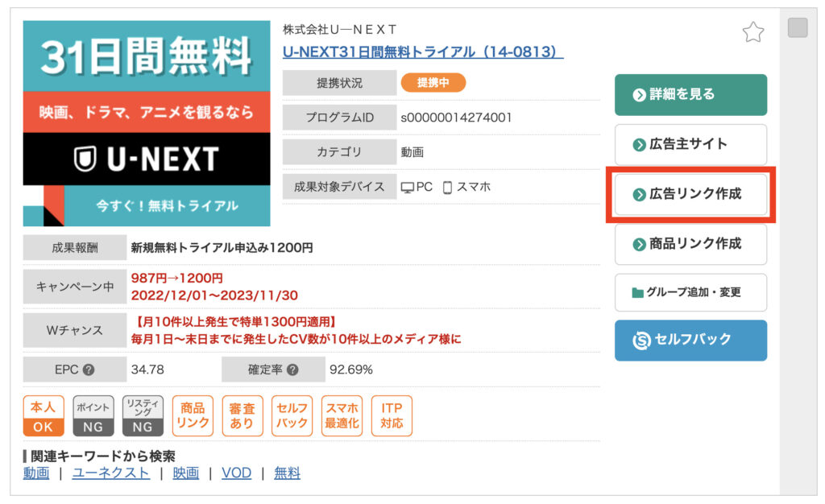Image resolution: width=825 pixels, height=504 pixels.
Task: Open 広告リンク作成 to create ad link
Action: 690,195
